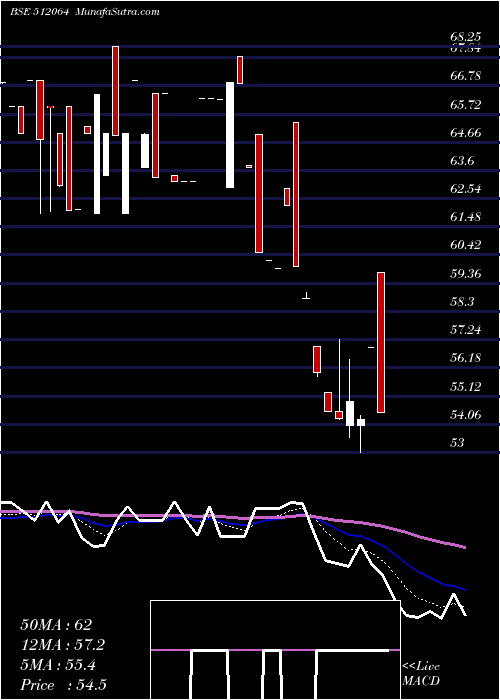Select the 68.25 price axis label
The height and width of the screenshot is (700, 500).
466,38
